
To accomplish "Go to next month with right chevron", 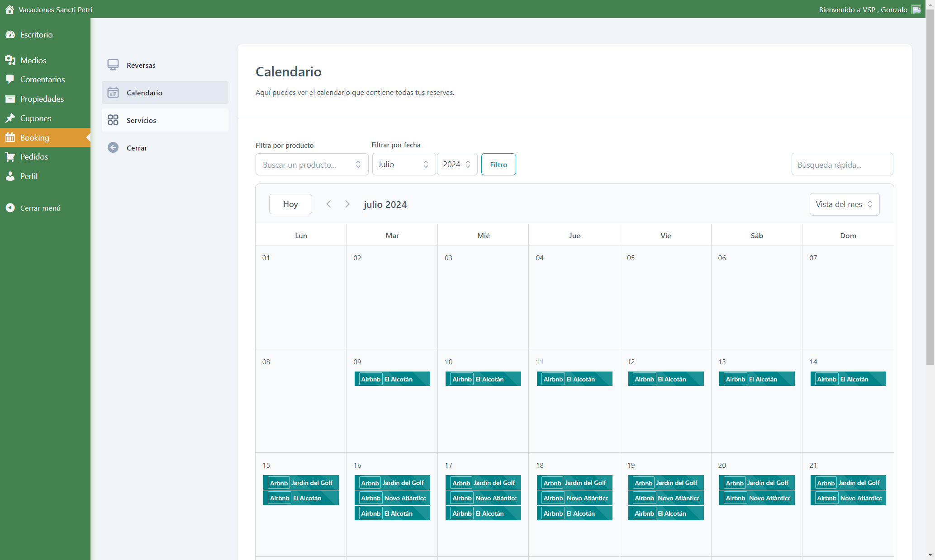I will [x=347, y=204].
